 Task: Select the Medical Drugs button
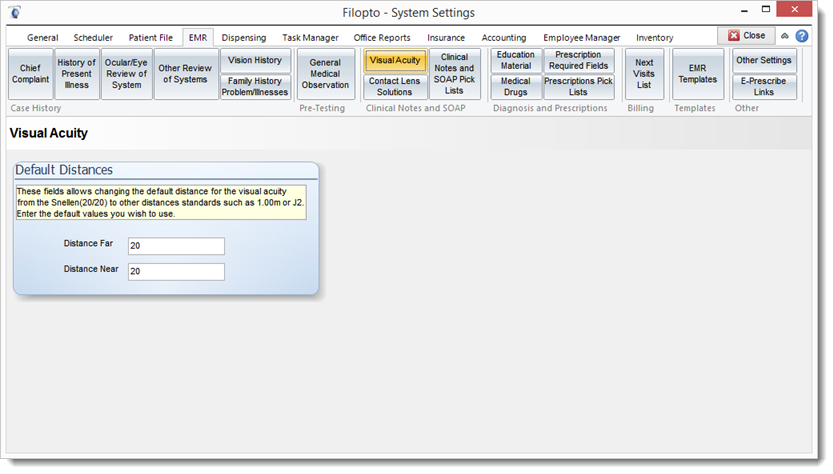(515, 87)
